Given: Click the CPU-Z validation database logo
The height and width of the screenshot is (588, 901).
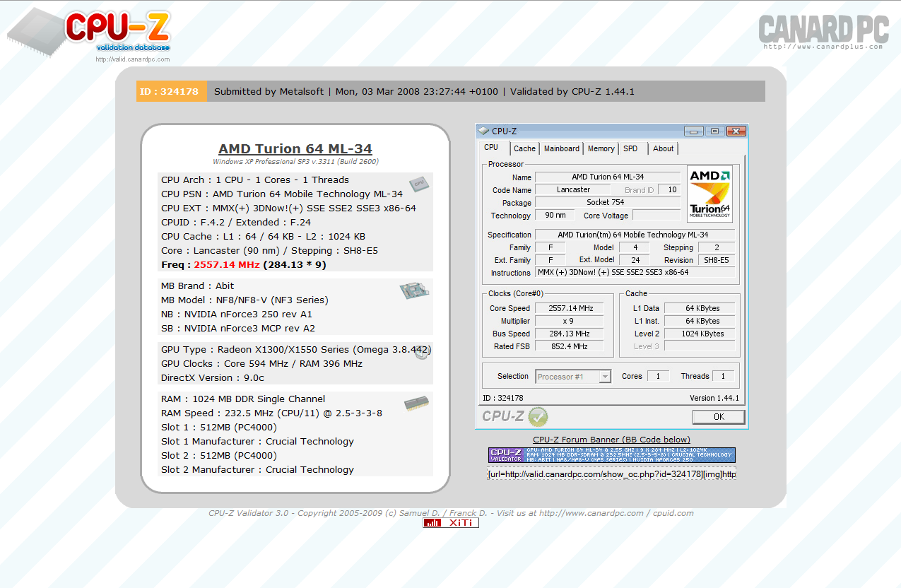Looking at the screenshot, I should point(90,33).
